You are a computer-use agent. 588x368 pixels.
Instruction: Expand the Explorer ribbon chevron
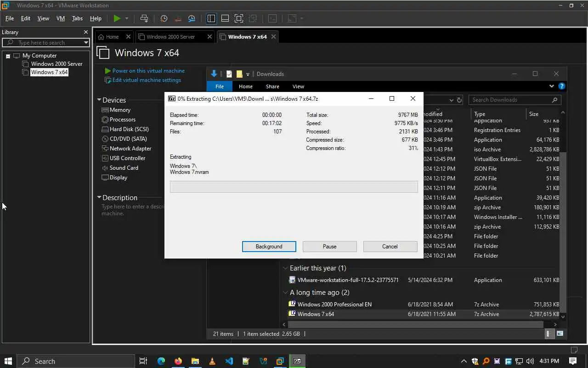tap(552, 86)
